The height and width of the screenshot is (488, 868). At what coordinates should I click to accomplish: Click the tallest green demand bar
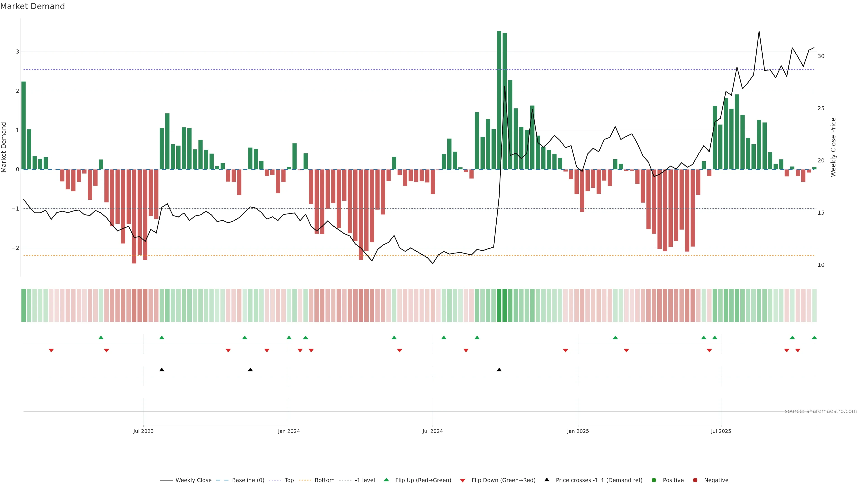point(499,101)
